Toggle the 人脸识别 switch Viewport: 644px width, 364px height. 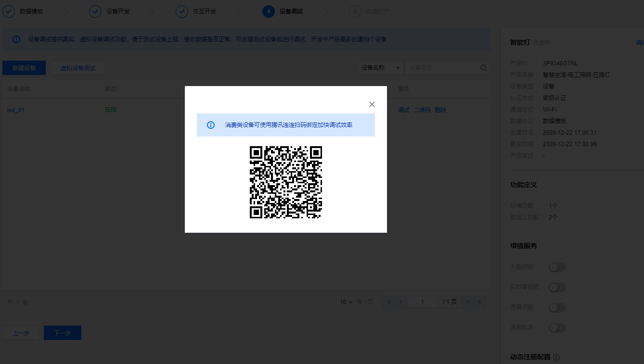(x=557, y=267)
